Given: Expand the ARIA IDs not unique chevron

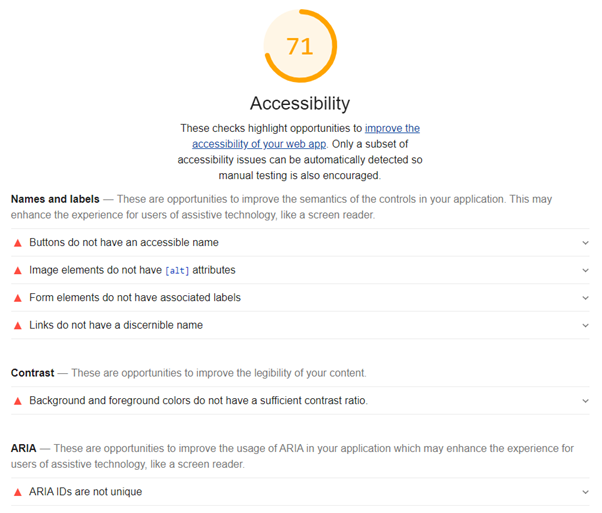Looking at the screenshot, I should point(585,492).
